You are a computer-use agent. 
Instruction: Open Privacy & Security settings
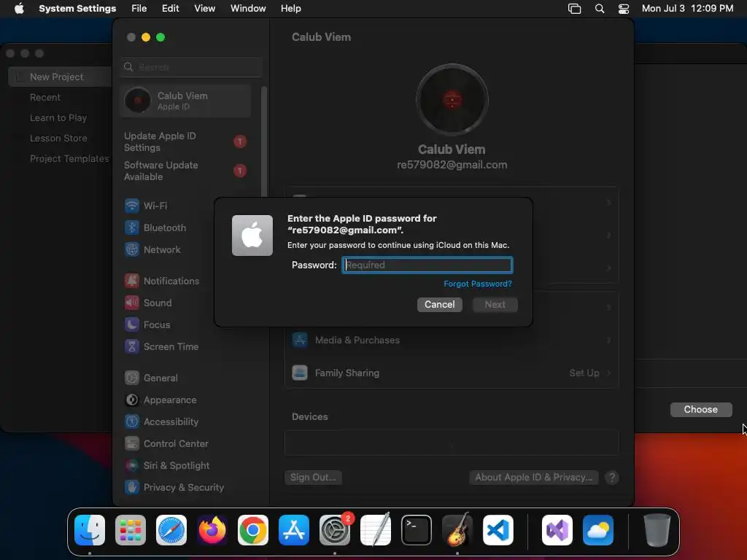pyautogui.click(x=174, y=488)
